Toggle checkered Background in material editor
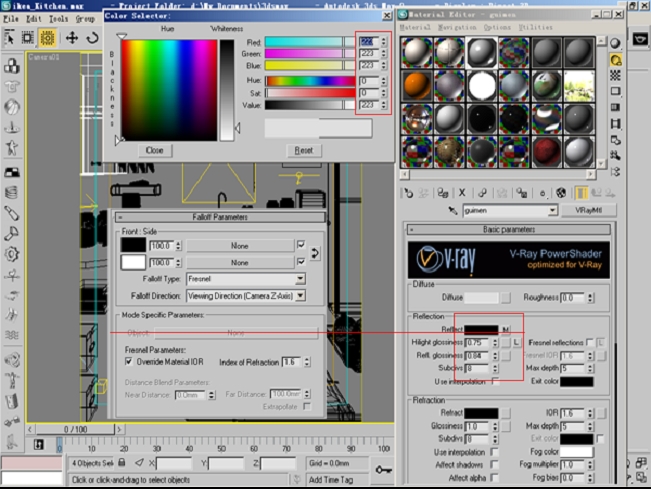This screenshot has width=651, height=489. pos(616,76)
